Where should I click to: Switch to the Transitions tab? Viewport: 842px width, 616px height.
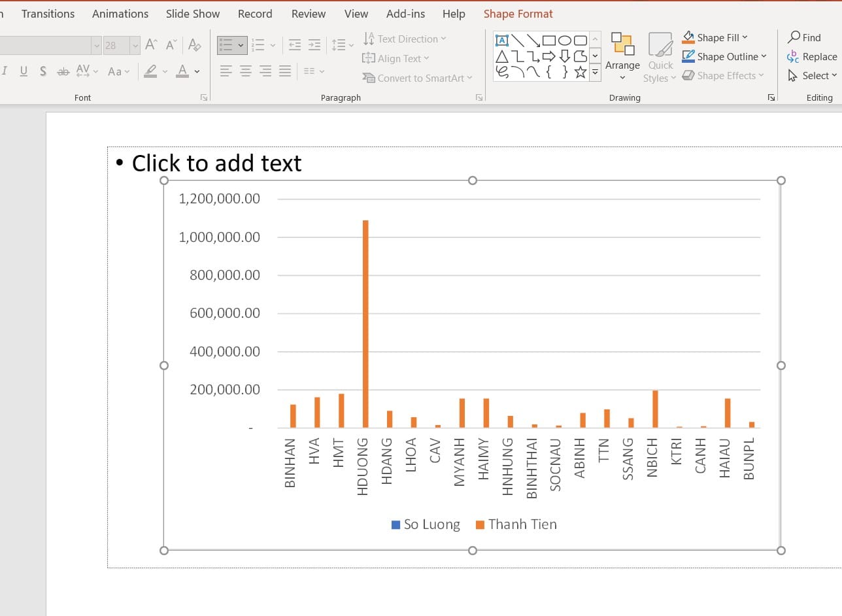point(48,14)
